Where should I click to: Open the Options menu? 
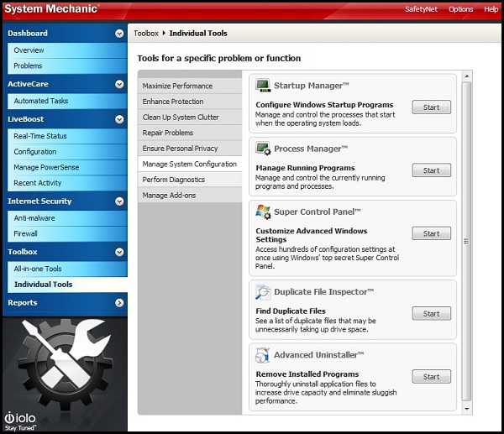point(460,9)
